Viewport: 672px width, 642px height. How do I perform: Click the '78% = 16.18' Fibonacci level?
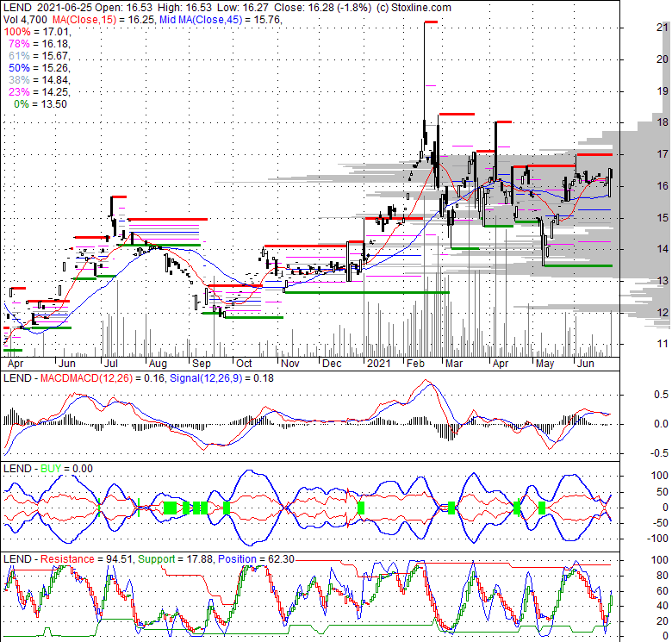click(39, 44)
